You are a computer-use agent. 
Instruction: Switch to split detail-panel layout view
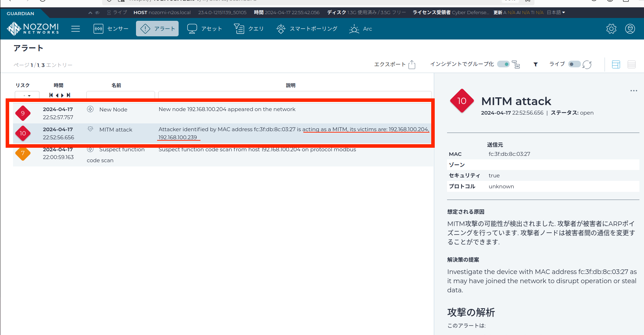click(x=616, y=65)
